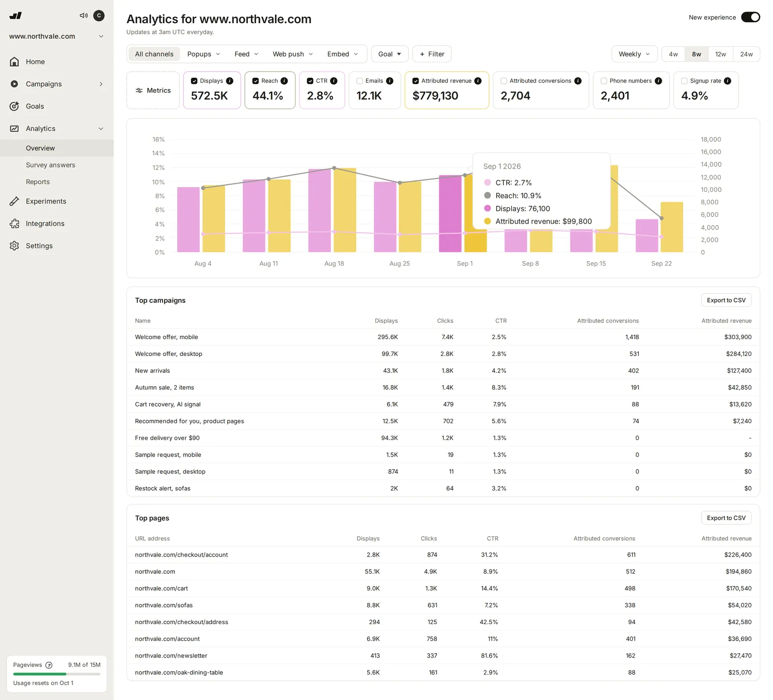Viewport: 773px width, 700px height.
Task: Show info for Signup rate metric
Action: coord(728,81)
